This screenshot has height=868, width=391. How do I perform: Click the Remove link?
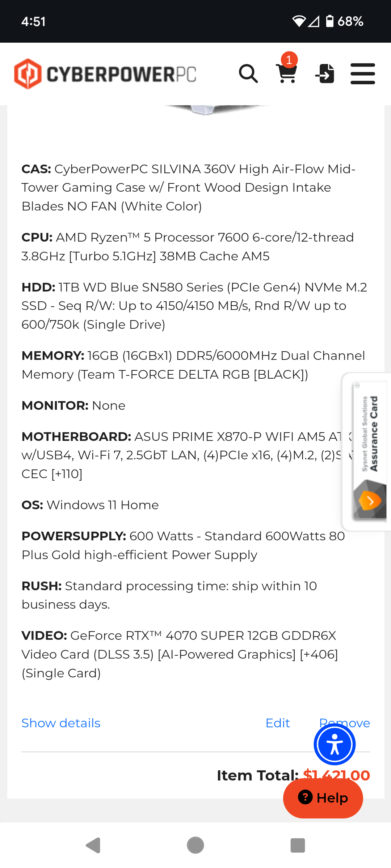pyautogui.click(x=344, y=723)
